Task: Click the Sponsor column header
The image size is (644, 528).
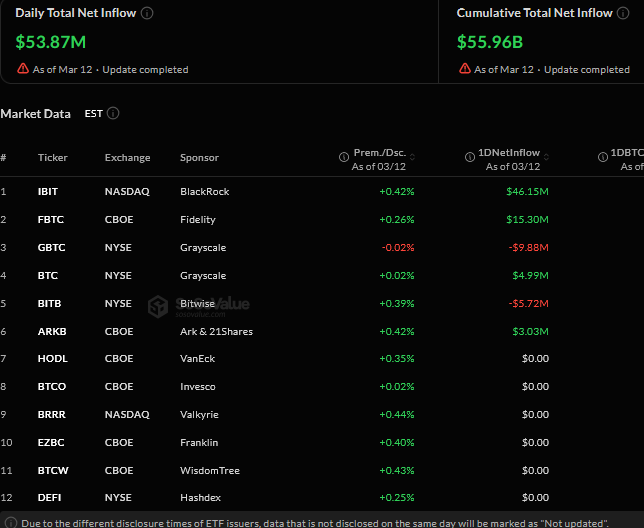Action: coord(199,158)
